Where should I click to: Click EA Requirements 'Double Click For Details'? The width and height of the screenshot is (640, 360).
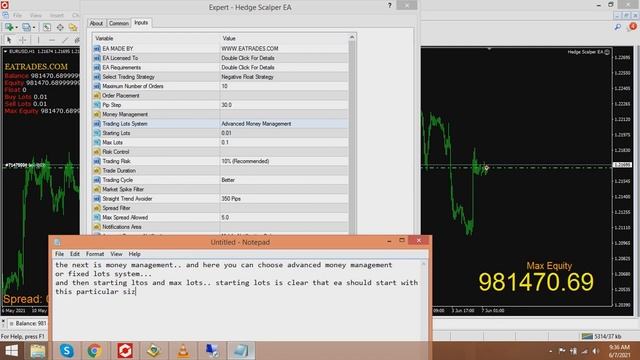[284, 67]
